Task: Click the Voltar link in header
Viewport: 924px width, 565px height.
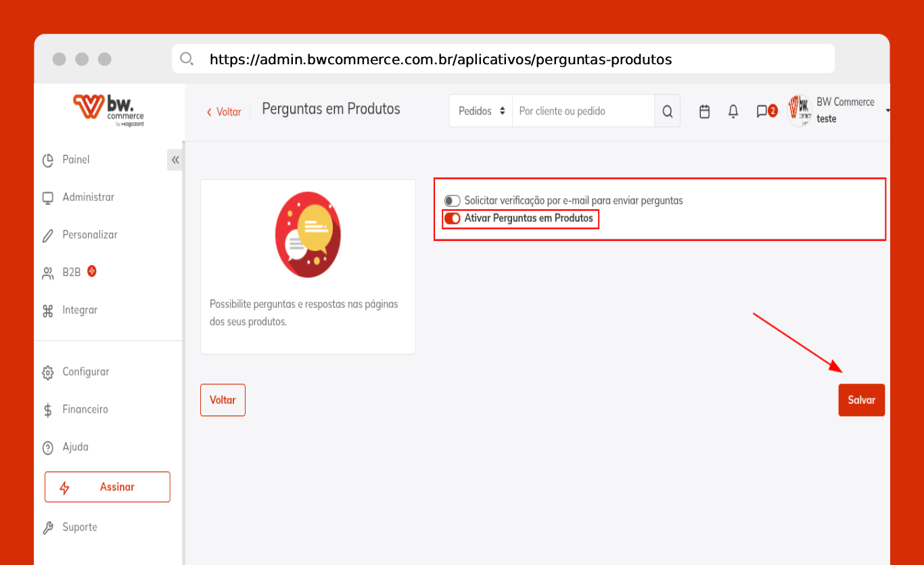Action: pyautogui.click(x=224, y=112)
